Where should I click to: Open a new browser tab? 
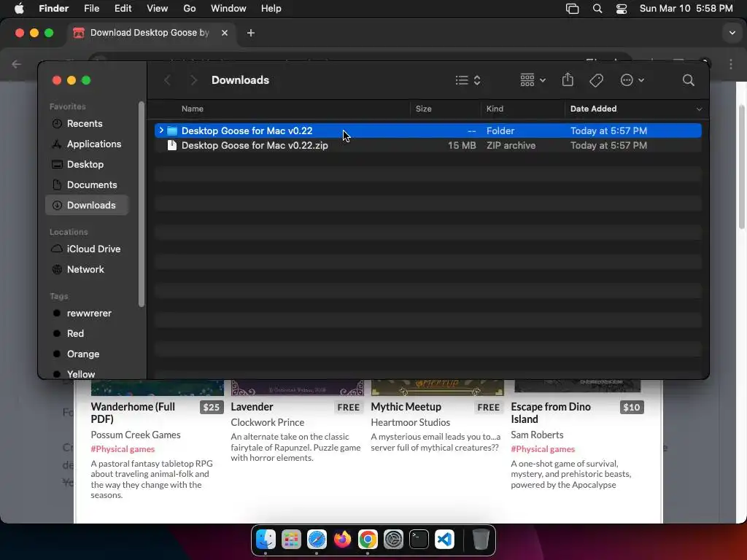click(x=251, y=33)
